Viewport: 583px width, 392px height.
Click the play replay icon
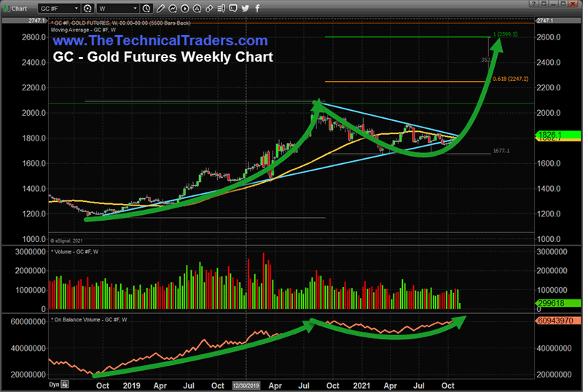point(185,8)
